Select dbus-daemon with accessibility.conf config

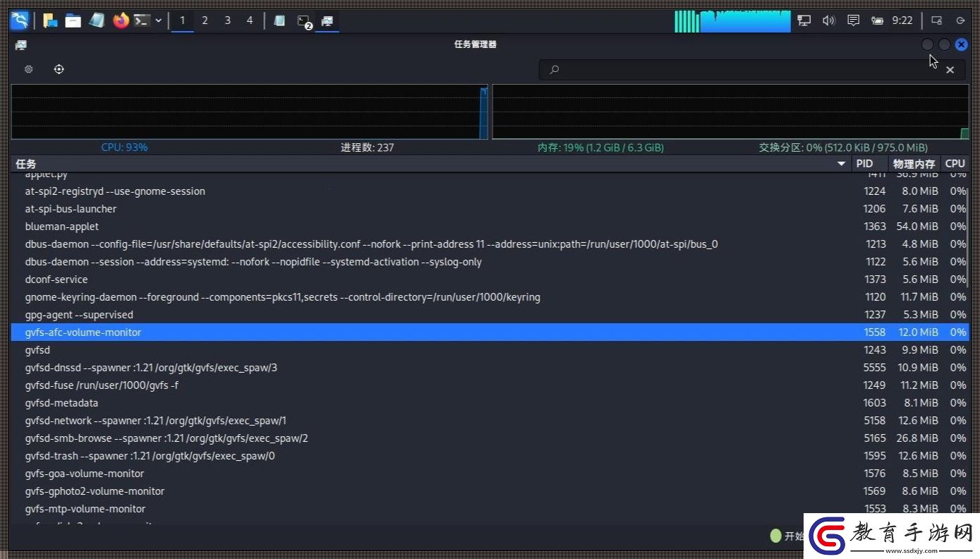[490, 244]
